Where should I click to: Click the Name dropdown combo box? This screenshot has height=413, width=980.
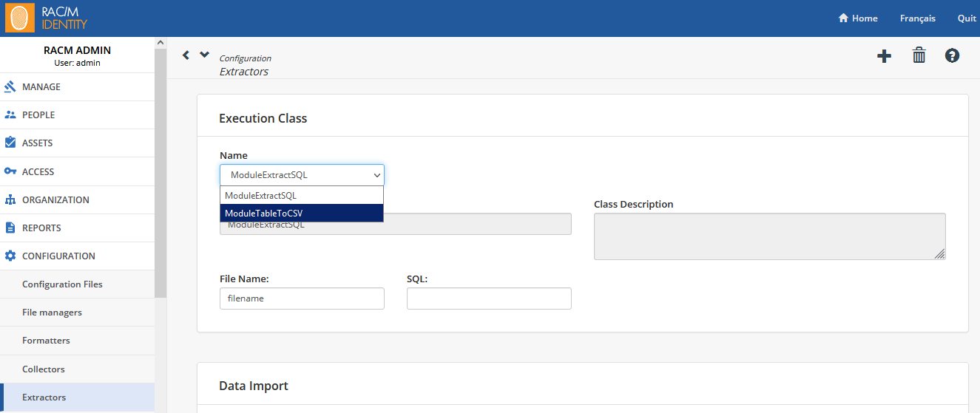(302, 175)
